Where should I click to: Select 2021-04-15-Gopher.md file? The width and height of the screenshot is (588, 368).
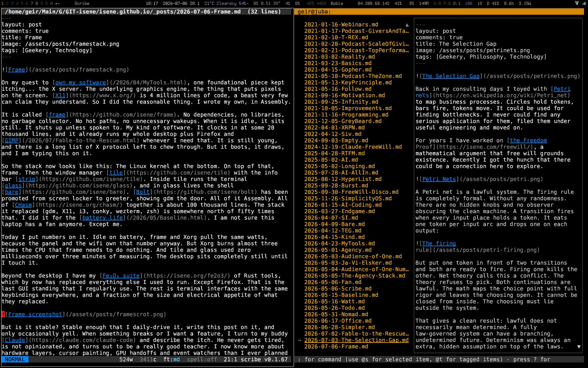338,70
